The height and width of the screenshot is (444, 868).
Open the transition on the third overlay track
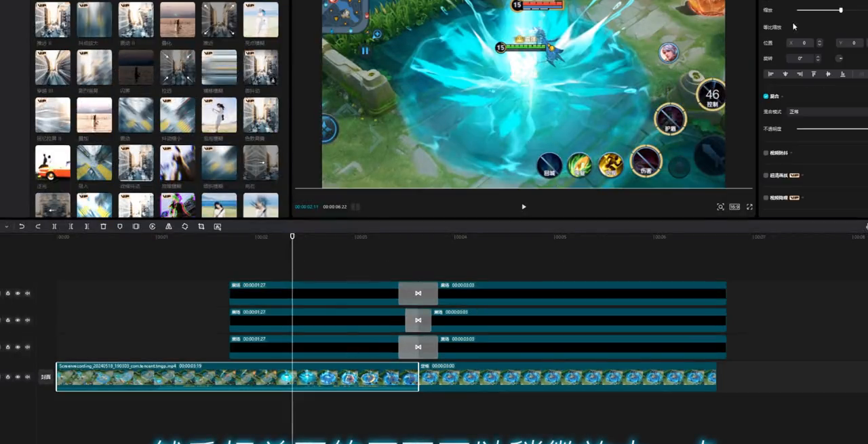(418, 347)
